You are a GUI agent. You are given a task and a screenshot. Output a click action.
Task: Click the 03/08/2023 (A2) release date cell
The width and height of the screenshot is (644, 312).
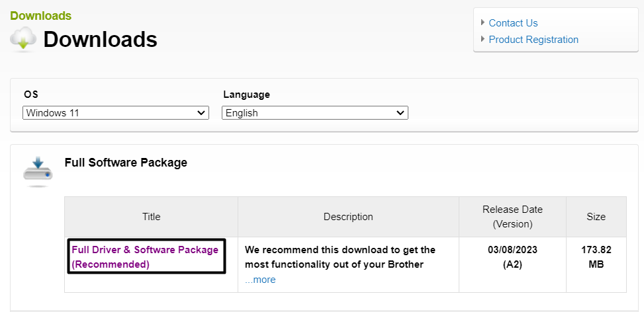click(x=512, y=257)
